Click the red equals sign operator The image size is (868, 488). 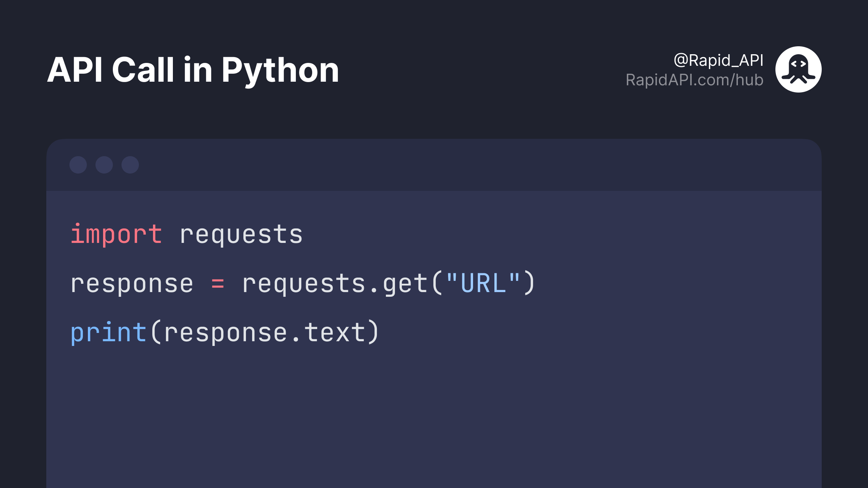pyautogui.click(x=218, y=284)
